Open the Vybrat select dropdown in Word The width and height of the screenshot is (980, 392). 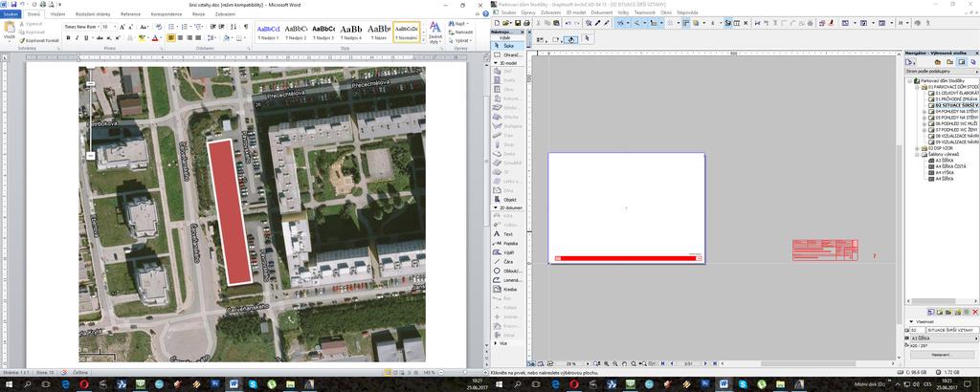(x=462, y=40)
